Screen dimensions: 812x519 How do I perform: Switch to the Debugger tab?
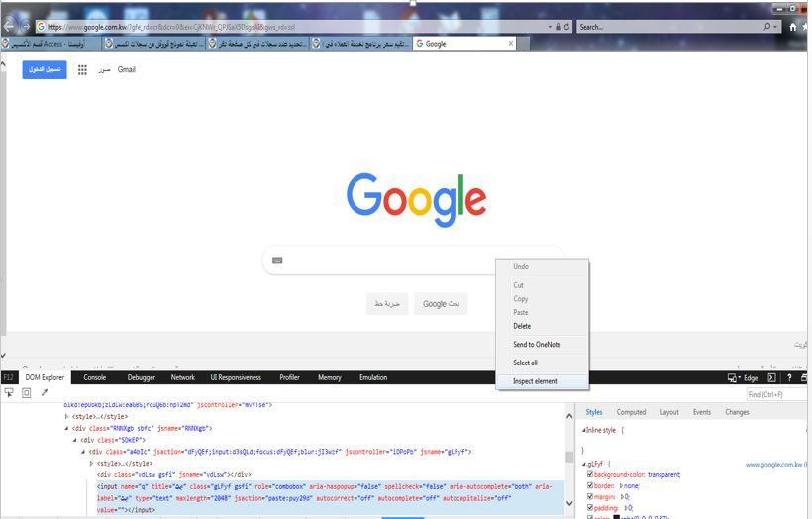tap(142, 377)
